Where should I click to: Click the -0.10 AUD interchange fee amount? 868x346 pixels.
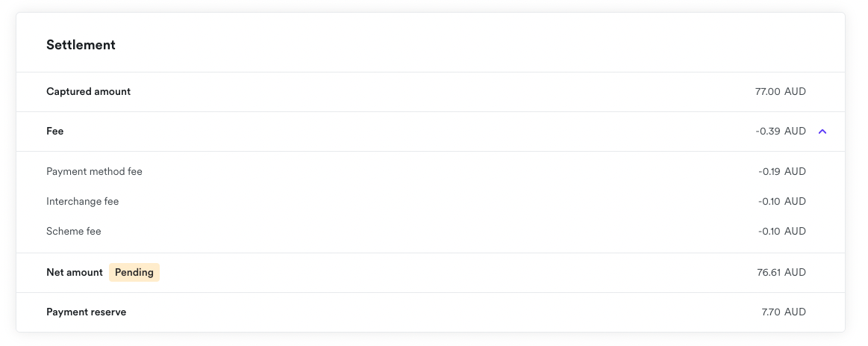pos(781,202)
